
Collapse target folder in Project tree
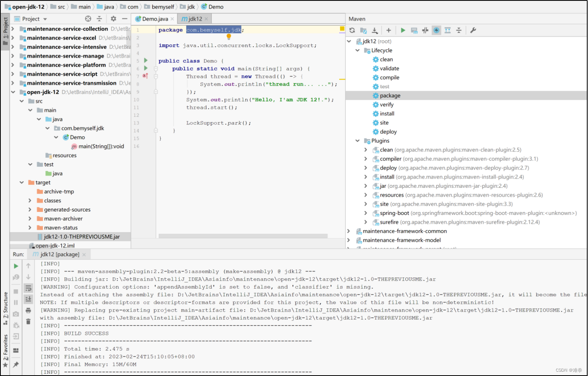click(x=22, y=182)
